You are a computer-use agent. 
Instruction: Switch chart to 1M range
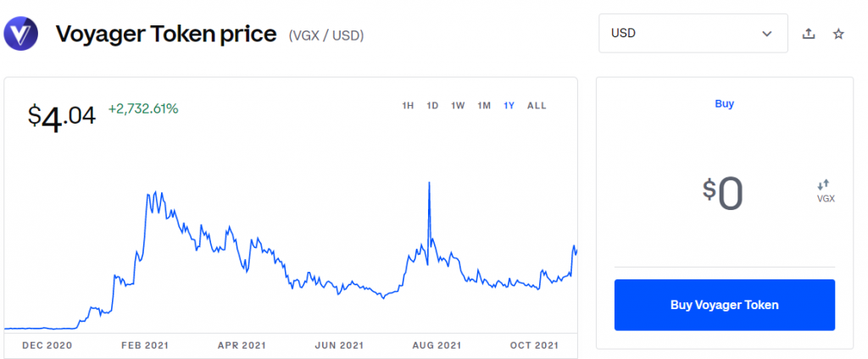(484, 106)
